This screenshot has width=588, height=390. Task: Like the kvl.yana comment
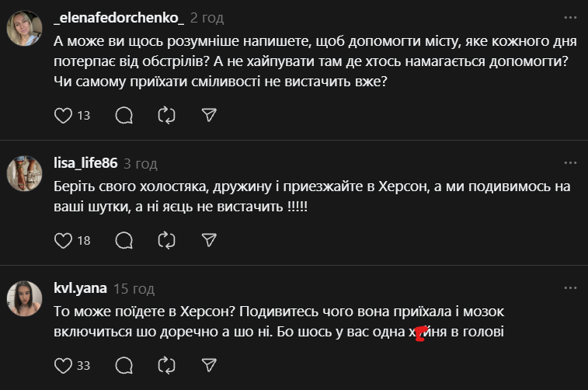(63, 364)
